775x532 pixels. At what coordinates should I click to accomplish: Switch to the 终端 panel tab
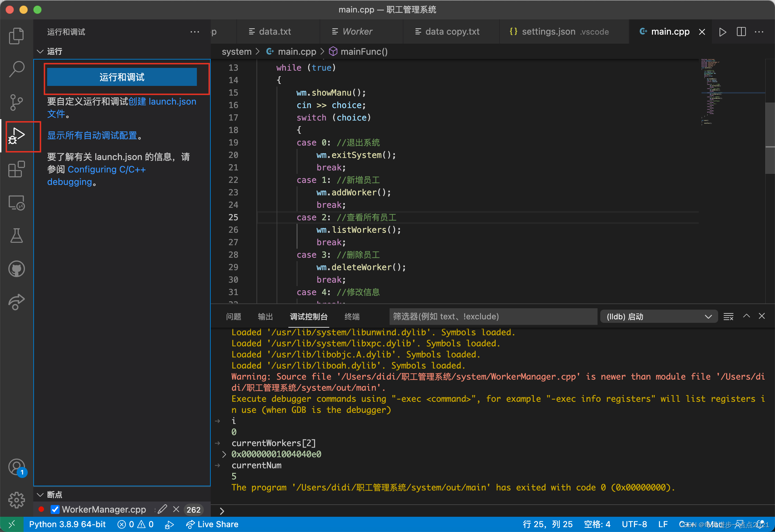[352, 317]
